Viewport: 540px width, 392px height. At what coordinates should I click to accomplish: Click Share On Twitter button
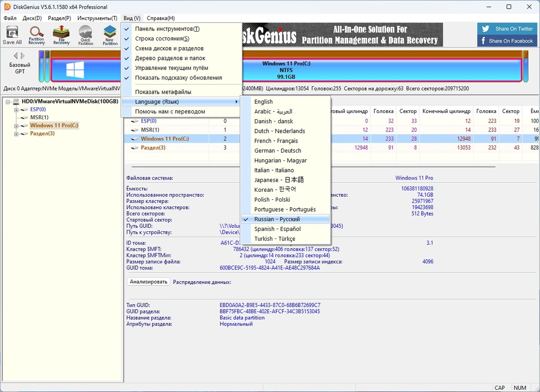click(x=507, y=29)
